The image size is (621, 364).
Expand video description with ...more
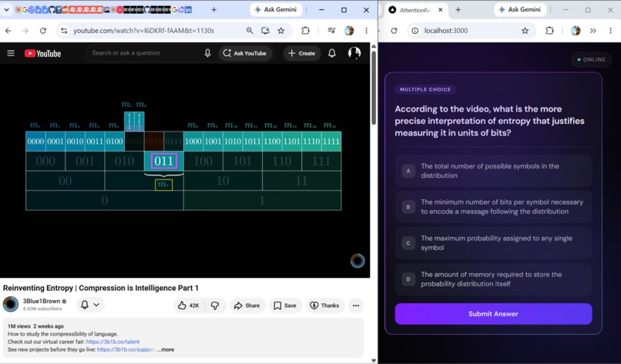click(x=166, y=349)
